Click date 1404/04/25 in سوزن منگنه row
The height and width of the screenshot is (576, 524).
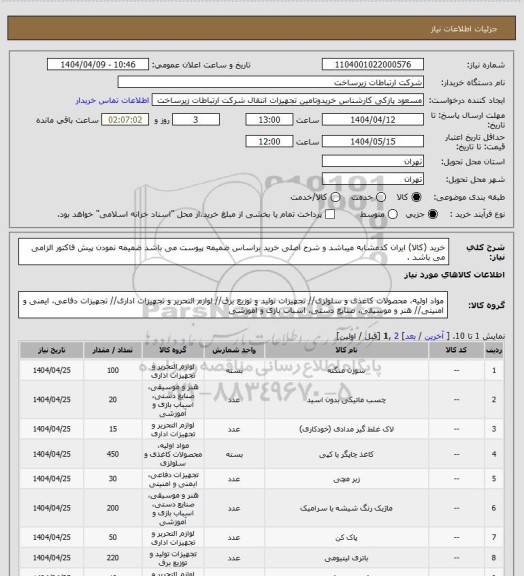pos(51,371)
